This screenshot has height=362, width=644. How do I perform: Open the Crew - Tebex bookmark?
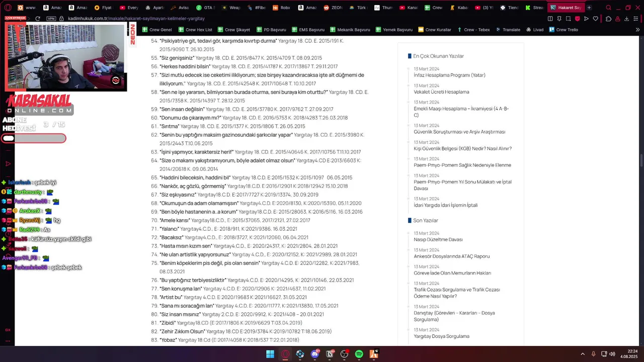[x=473, y=30]
